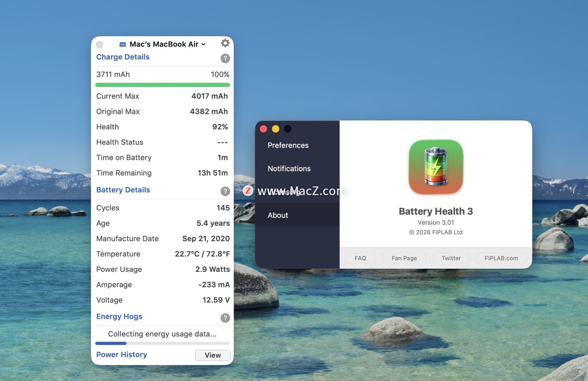Click the laptop icon beside the device name

123,44
